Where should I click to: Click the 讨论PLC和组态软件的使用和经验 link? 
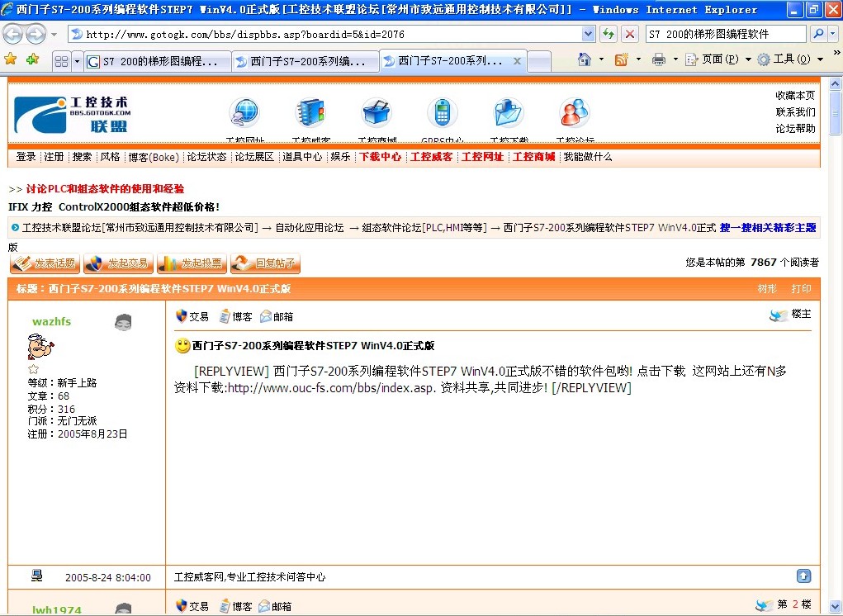tap(105, 189)
